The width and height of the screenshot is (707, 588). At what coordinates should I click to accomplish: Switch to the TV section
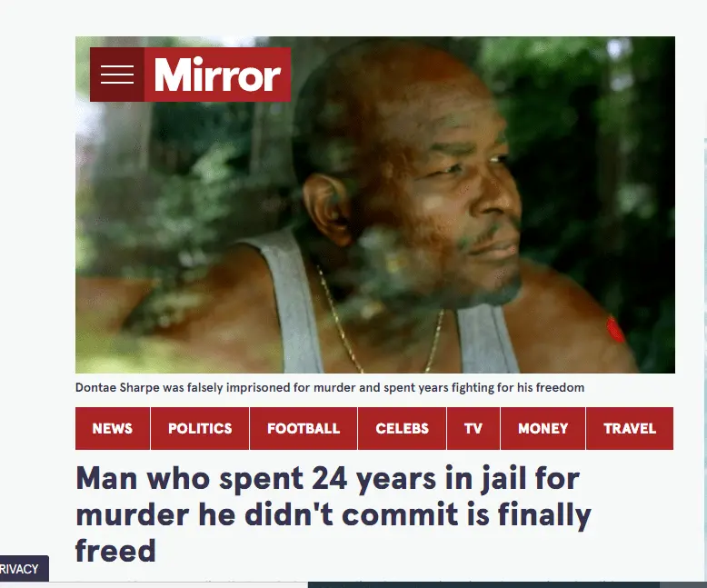pos(473,428)
